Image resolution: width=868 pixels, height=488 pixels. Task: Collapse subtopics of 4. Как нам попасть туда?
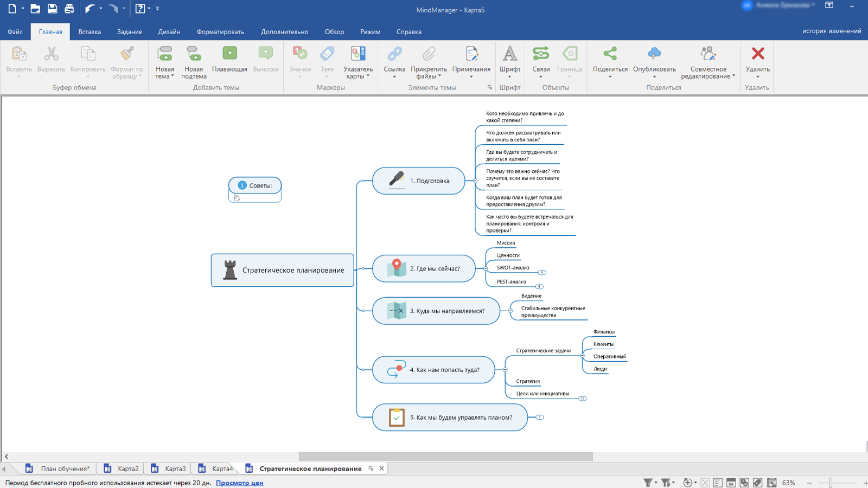505,370
